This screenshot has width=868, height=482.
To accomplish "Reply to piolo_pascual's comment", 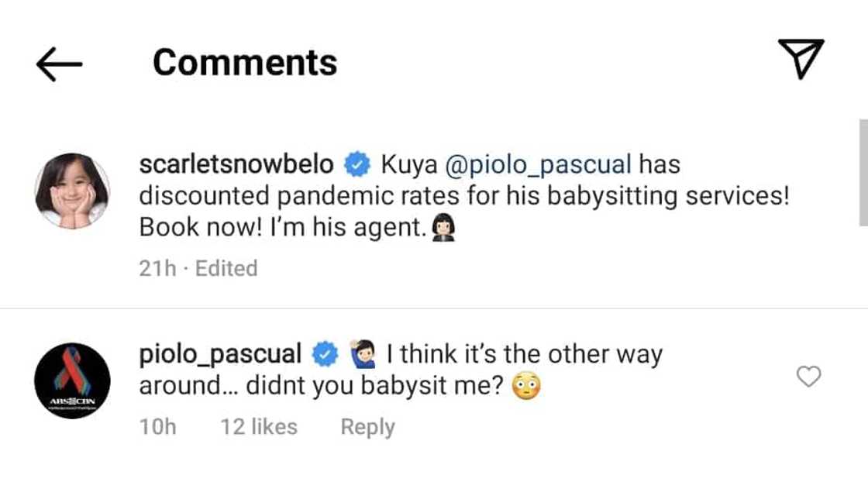I will pyautogui.click(x=367, y=427).
